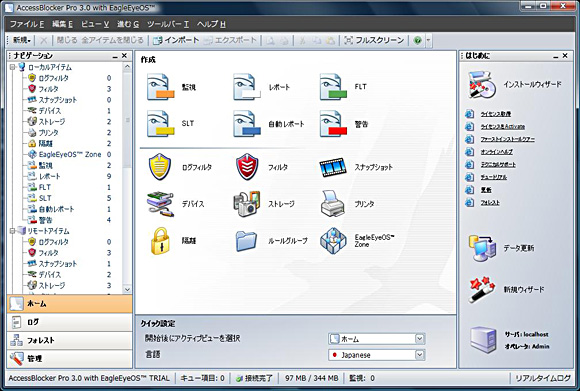Start the 新規ウィザード magic wand icon
This screenshot has width=580, height=391.
[482, 289]
